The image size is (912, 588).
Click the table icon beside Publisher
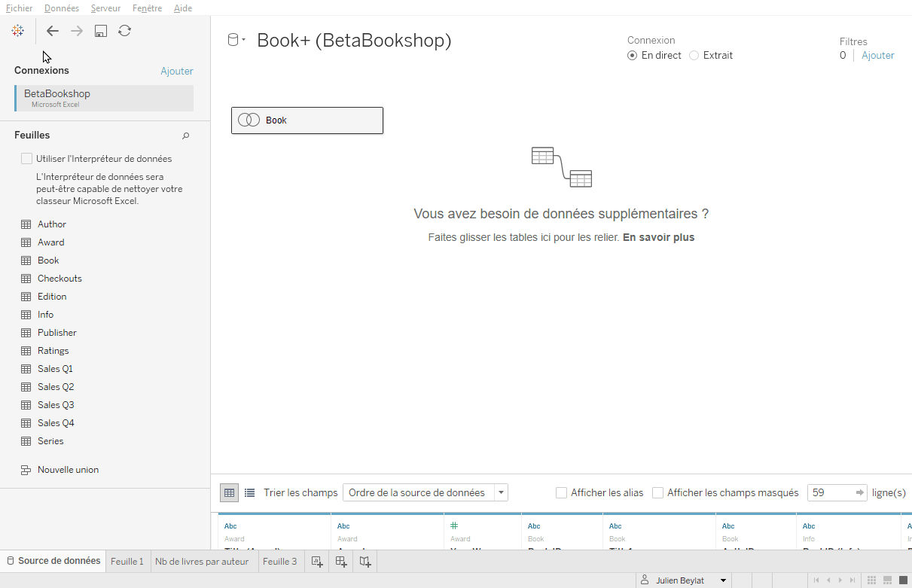(x=26, y=333)
